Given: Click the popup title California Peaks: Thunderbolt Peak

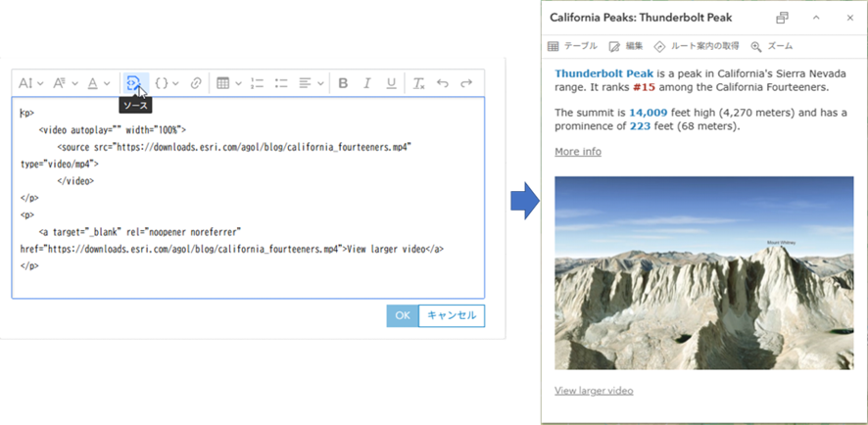Looking at the screenshot, I should [641, 18].
